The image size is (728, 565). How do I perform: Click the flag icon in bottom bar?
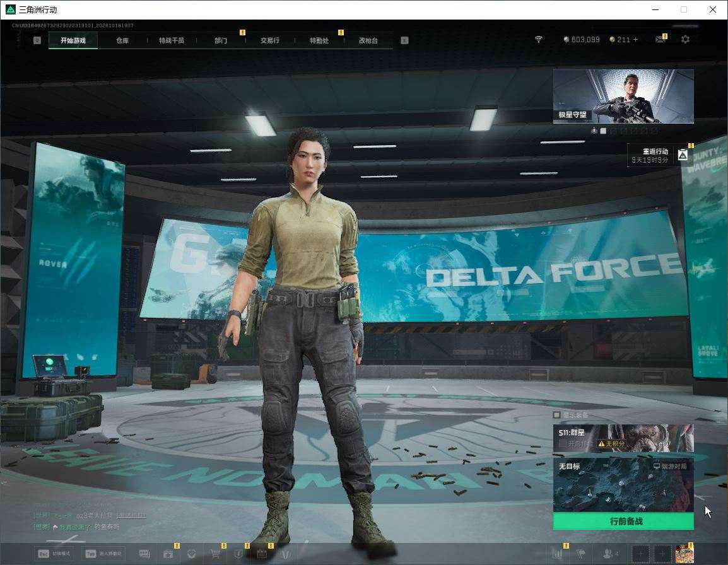coord(581,554)
